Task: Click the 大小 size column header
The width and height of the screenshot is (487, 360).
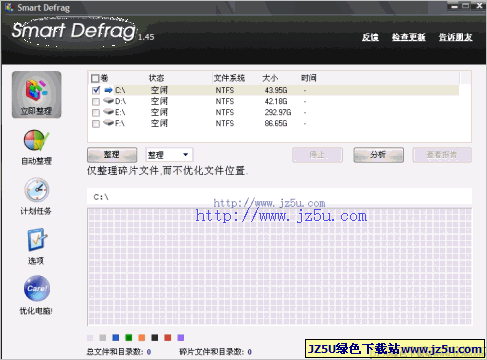Action: [x=270, y=78]
